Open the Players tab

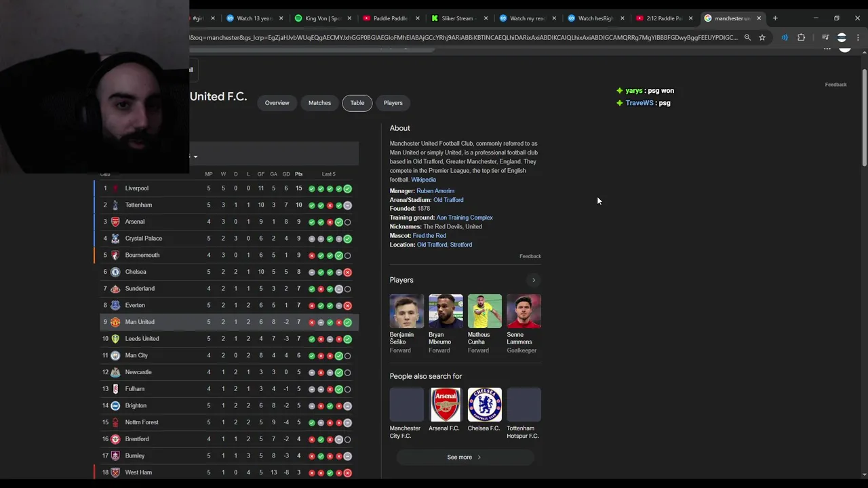point(393,103)
